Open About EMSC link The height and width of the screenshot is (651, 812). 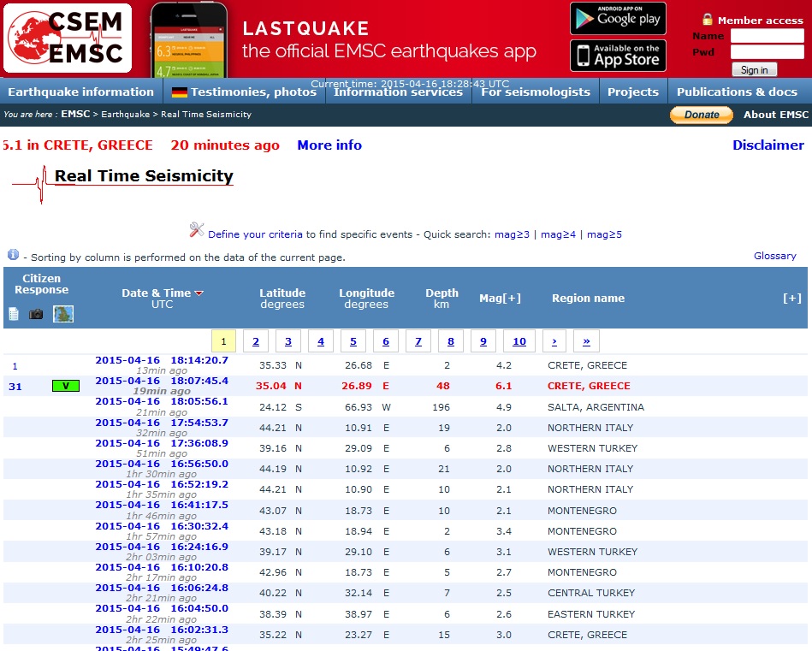pyautogui.click(x=776, y=115)
